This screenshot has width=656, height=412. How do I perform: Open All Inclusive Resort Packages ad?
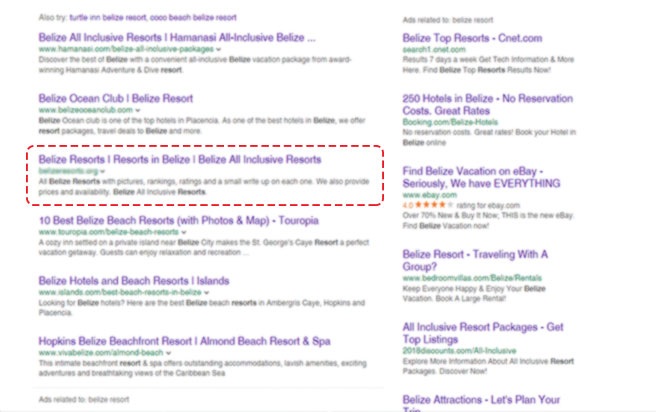483,333
